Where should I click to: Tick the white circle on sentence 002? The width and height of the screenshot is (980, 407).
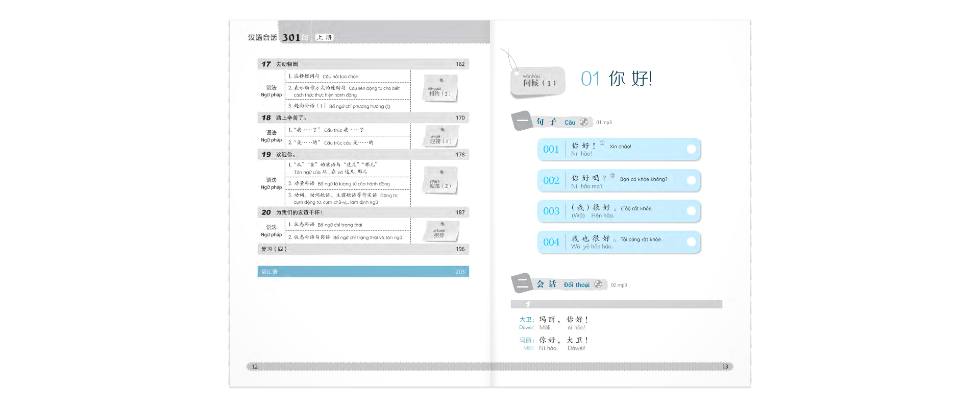tap(691, 180)
